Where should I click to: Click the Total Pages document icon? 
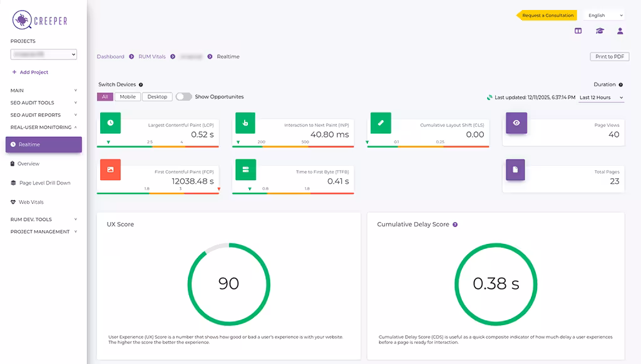(516, 169)
